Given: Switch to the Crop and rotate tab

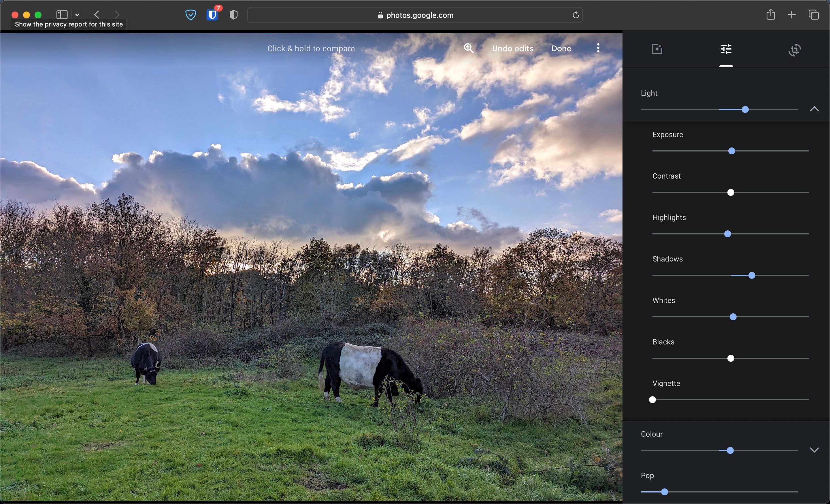Looking at the screenshot, I should [x=795, y=50].
